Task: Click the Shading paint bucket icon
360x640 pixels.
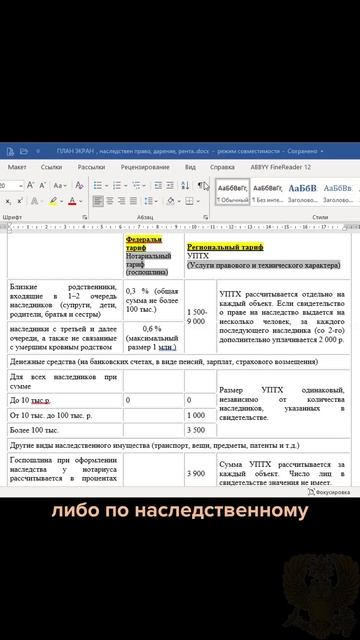Action: pyautogui.click(x=171, y=201)
